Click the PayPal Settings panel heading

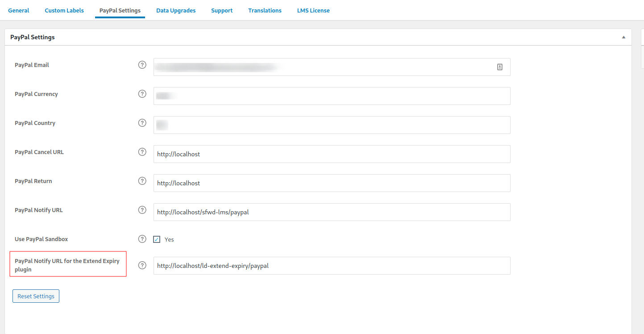(x=33, y=37)
